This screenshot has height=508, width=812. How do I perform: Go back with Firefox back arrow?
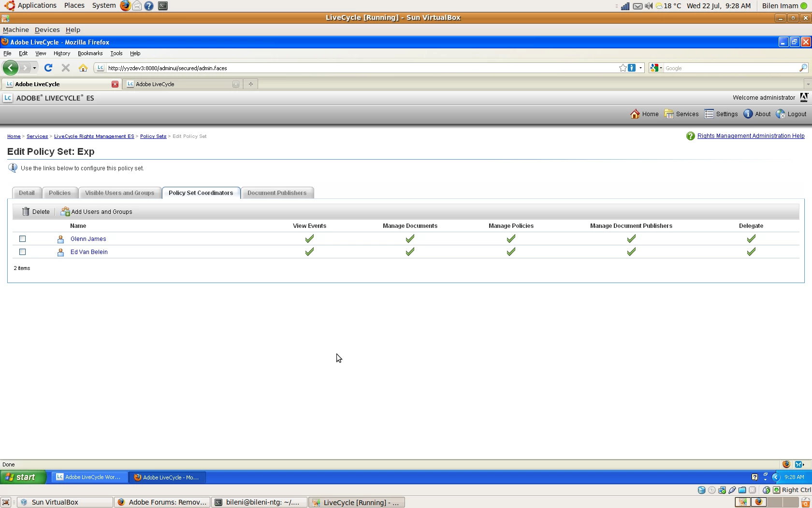10,68
